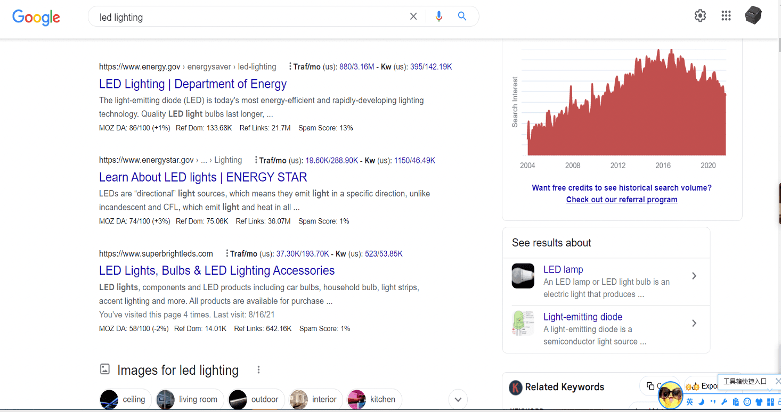Click the Light-emitting diode thumbnail image

[523, 323]
